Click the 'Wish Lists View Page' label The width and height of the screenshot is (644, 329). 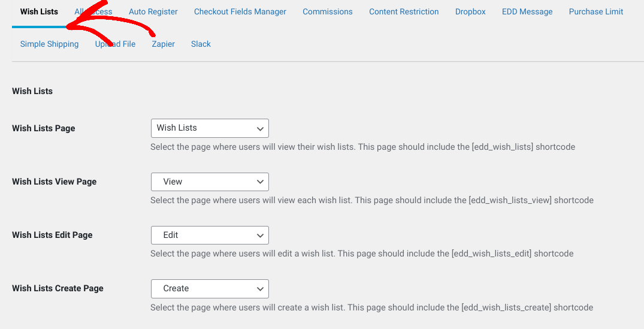(x=54, y=182)
